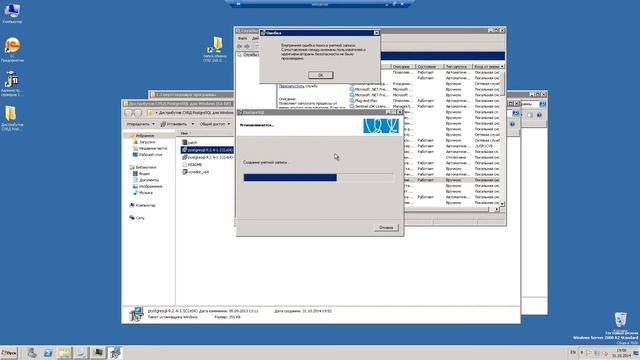The width and height of the screenshot is (640, 360).
Task: Click the fourth taskbar application icon
Action: pos(81,353)
